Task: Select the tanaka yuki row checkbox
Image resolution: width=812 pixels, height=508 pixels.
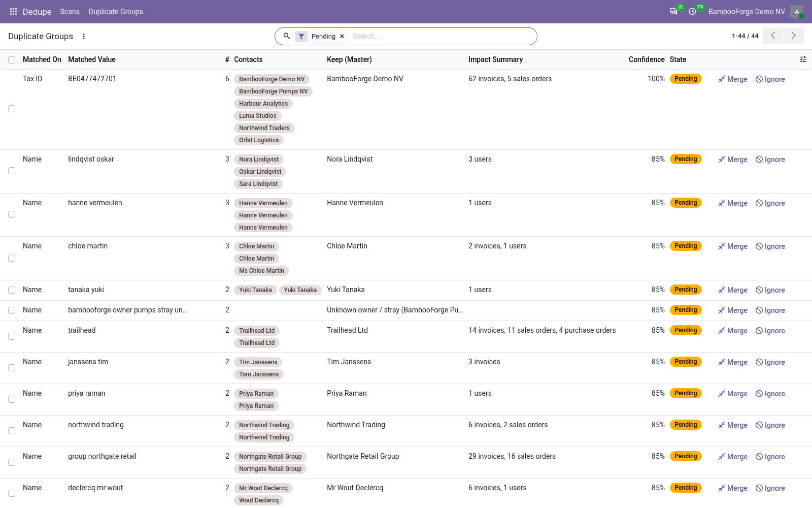Action: pos(12,290)
